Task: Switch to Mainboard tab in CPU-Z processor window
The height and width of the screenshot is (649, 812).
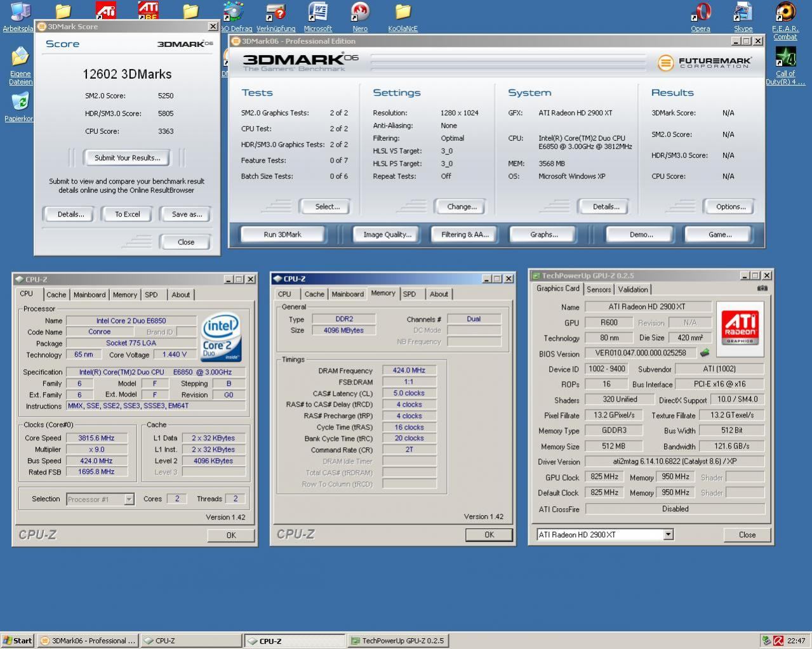Action: coord(90,295)
